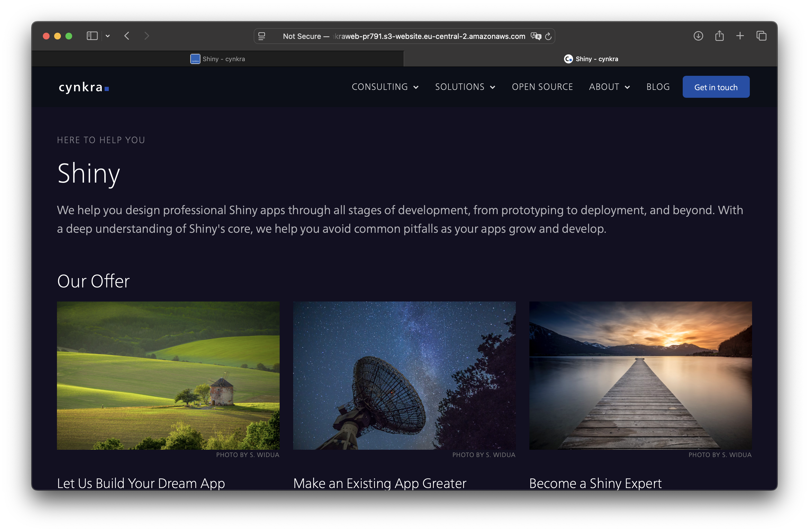The width and height of the screenshot is (809, 532).
Task: Switch to the first Shiny - cynkra tab
Action: click(218, 59)
